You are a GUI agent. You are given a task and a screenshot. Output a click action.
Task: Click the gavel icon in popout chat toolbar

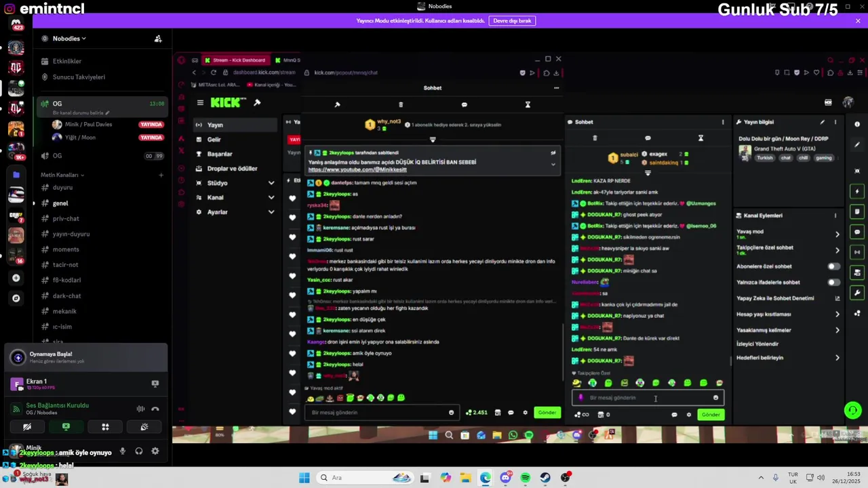coord(337,104)
